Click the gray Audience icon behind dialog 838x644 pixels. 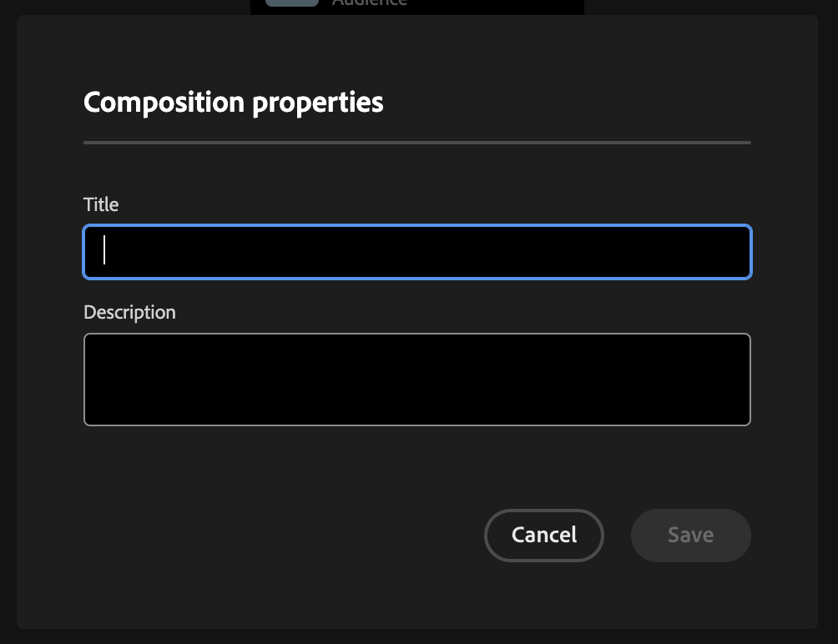[x=292, y=3]
